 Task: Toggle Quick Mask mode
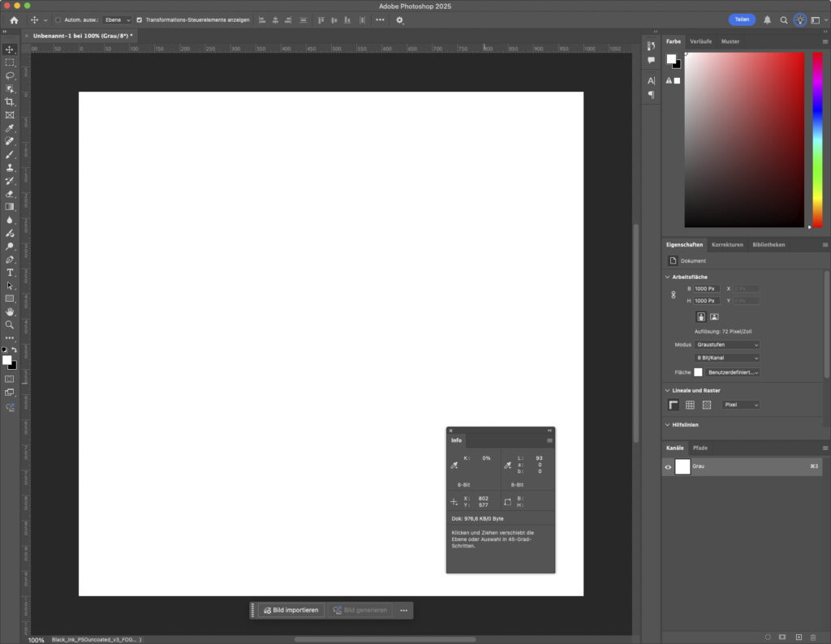click(x=10, y=380)
